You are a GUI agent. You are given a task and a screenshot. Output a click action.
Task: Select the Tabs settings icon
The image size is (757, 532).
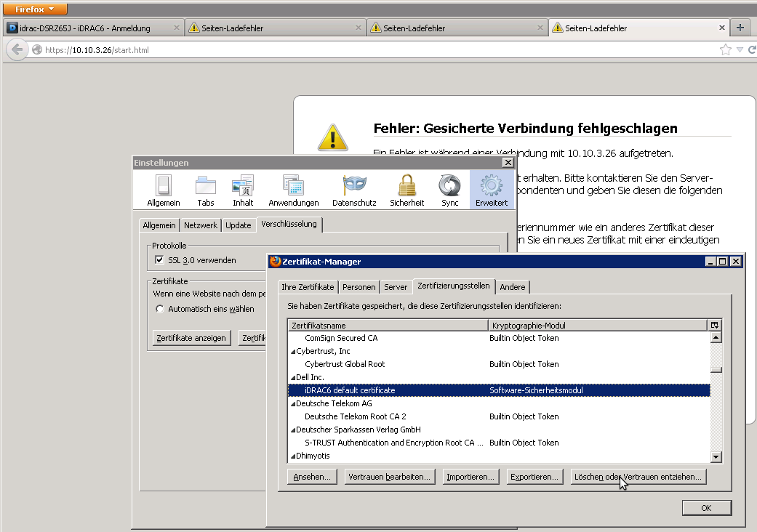click(x=206, y=190)
